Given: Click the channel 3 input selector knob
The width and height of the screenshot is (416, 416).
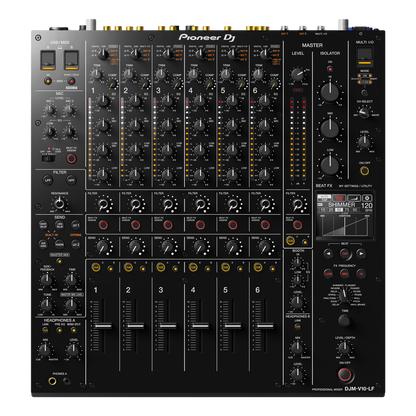Looking at the screenshot, I should 168,53.
